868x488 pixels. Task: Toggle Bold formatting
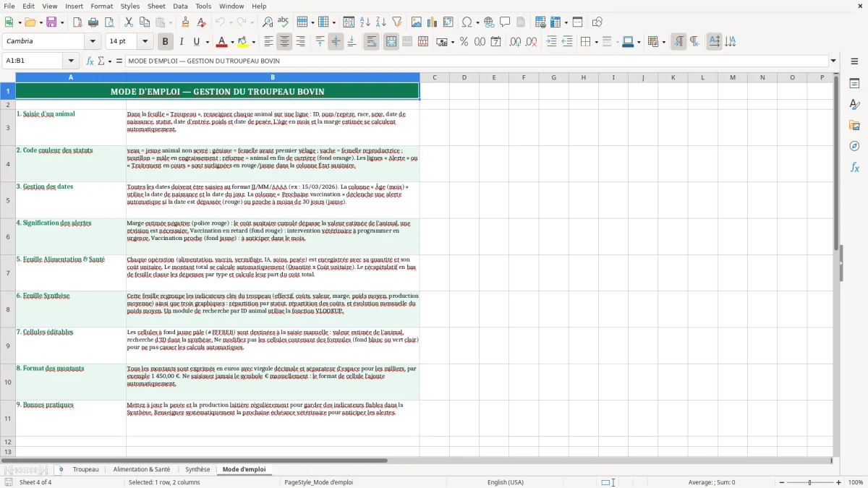pos(165,42)
